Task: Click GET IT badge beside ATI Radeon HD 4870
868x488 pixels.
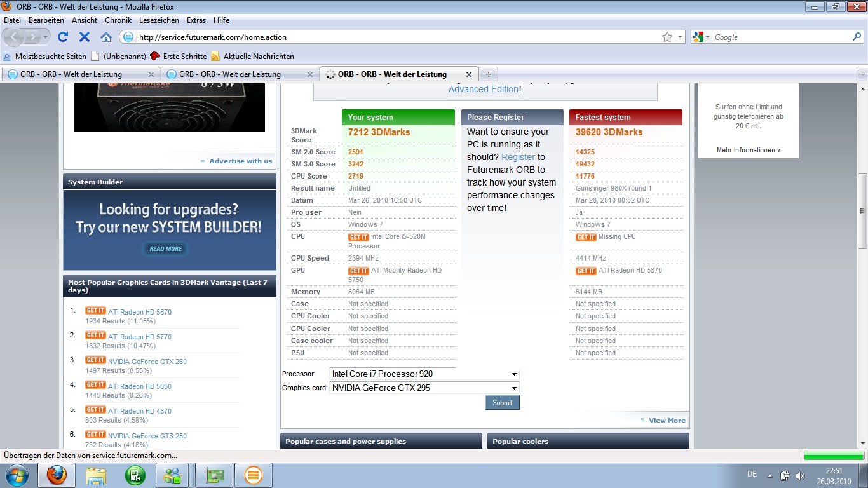Action: (95, 410)
